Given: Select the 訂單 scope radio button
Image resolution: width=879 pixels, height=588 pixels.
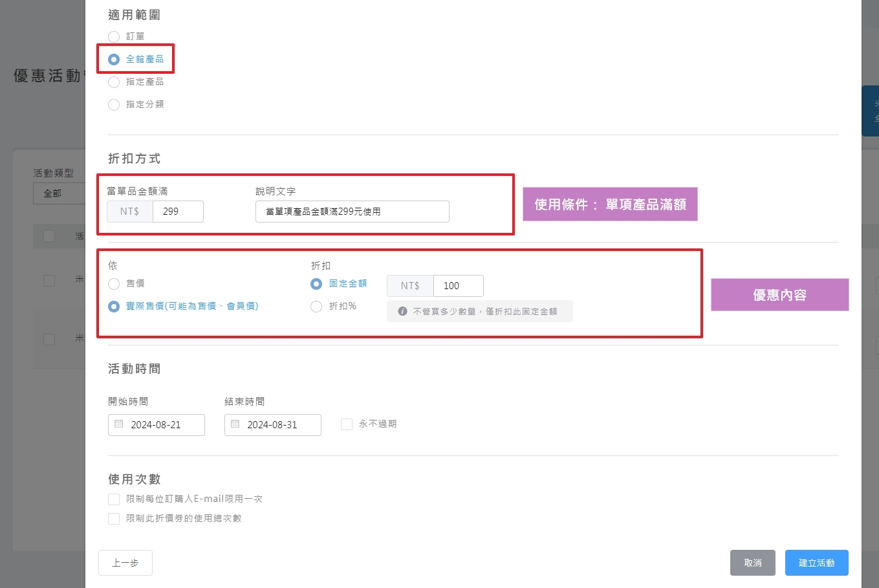Looking at the screenshot, I should (114, 36).
